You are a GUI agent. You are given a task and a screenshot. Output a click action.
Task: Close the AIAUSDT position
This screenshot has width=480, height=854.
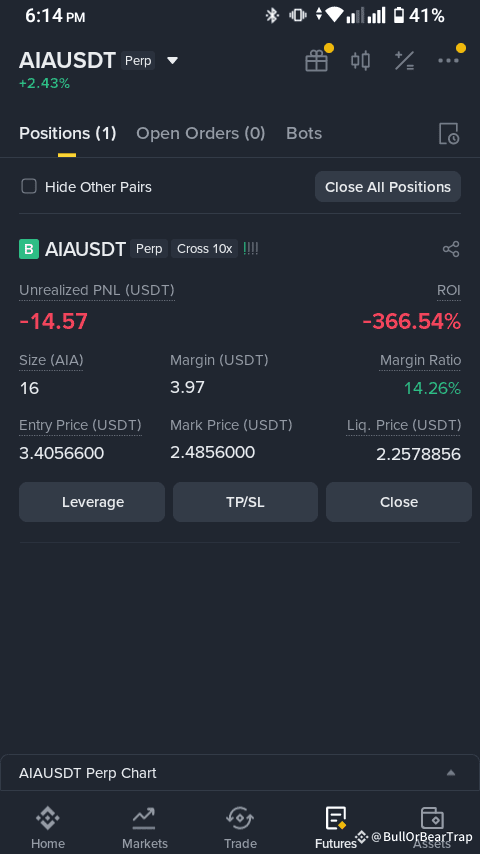click(399, 502)
